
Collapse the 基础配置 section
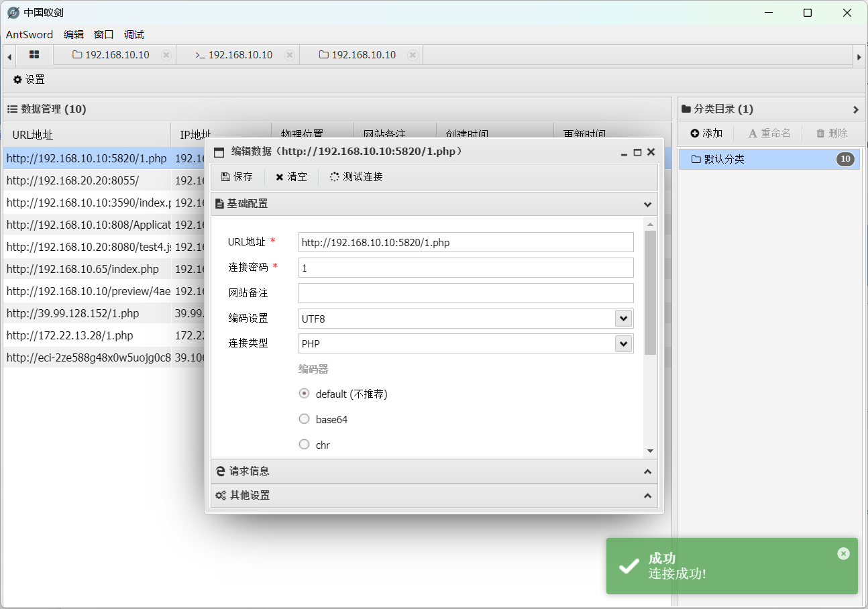coord(647,204)
